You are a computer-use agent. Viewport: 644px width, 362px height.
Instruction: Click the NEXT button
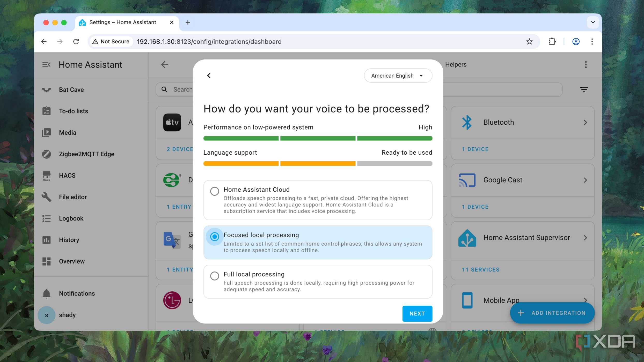(x=417, y=314)
